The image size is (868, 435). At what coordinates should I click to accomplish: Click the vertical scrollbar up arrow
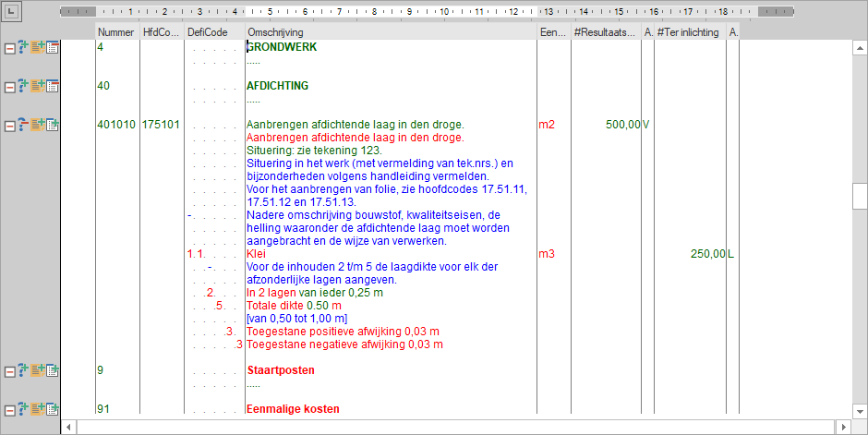(x=860, y=47)
